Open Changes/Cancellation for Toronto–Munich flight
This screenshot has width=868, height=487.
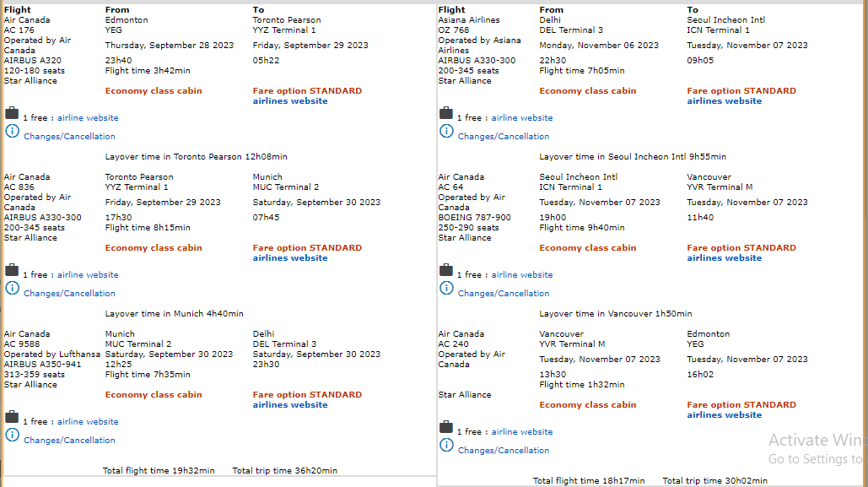(69, 294)
